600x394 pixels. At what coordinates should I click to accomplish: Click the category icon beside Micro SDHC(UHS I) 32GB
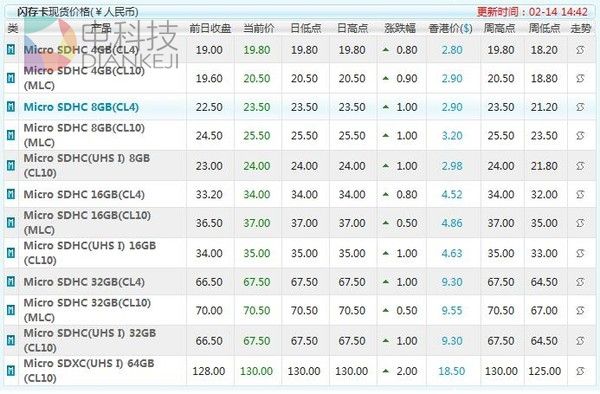coord(11,340)
